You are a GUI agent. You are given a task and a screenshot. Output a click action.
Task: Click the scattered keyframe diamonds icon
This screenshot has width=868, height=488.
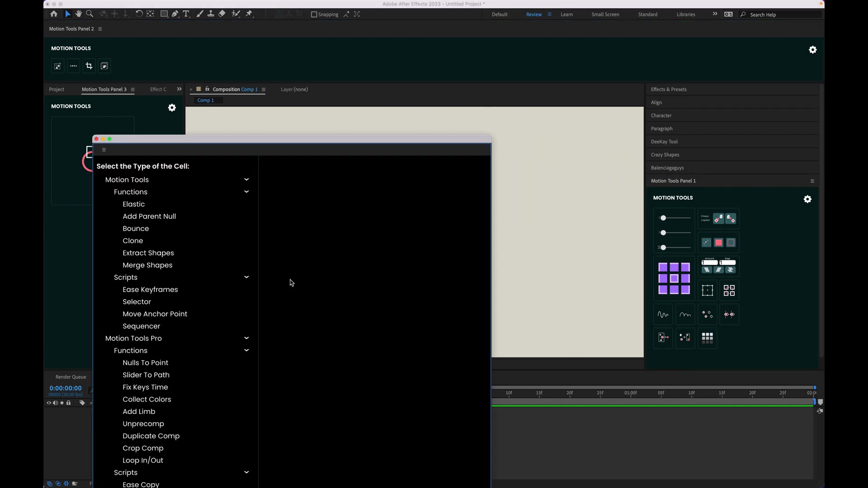coord(708,314)
